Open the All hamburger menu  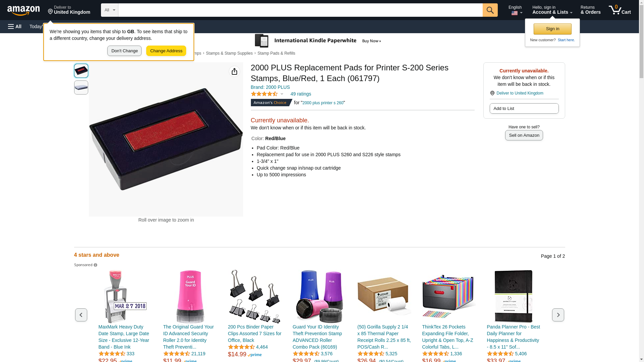tap(15, 26)
